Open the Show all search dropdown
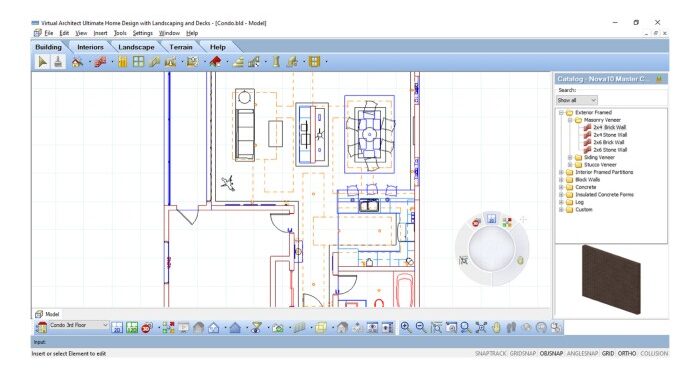 point(576,100)
